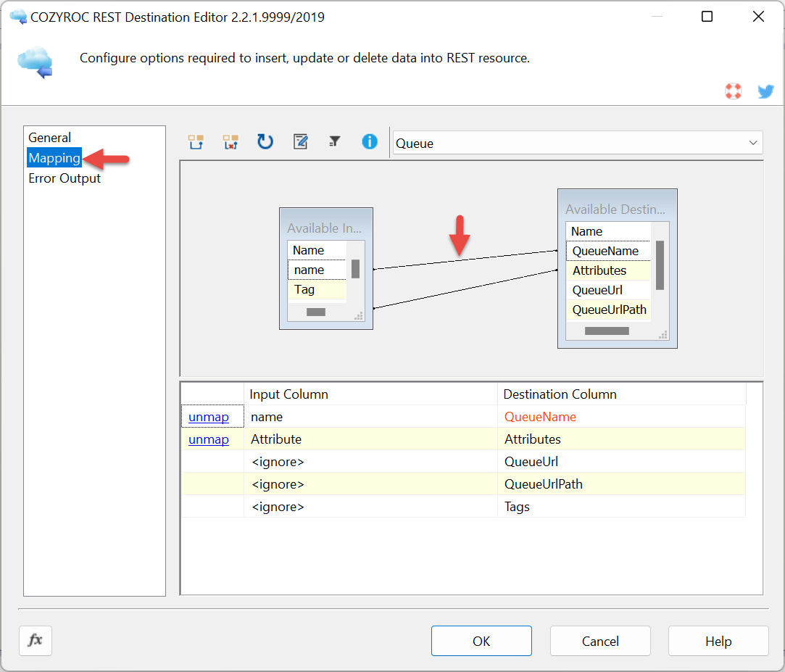
Task: Click 'name' input column cell in grid
Action: point(370,417)
